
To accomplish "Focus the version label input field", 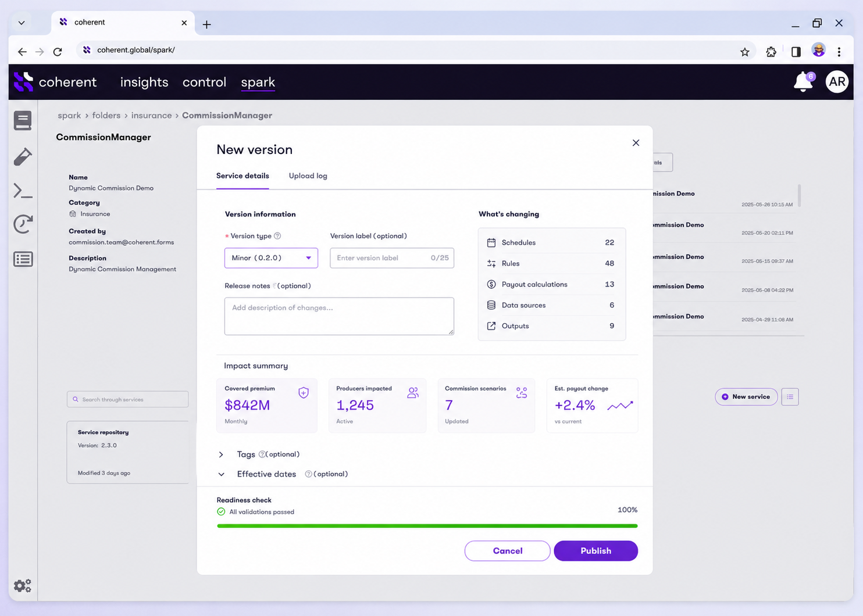I will pyautogui.click(x=392, y=258).
